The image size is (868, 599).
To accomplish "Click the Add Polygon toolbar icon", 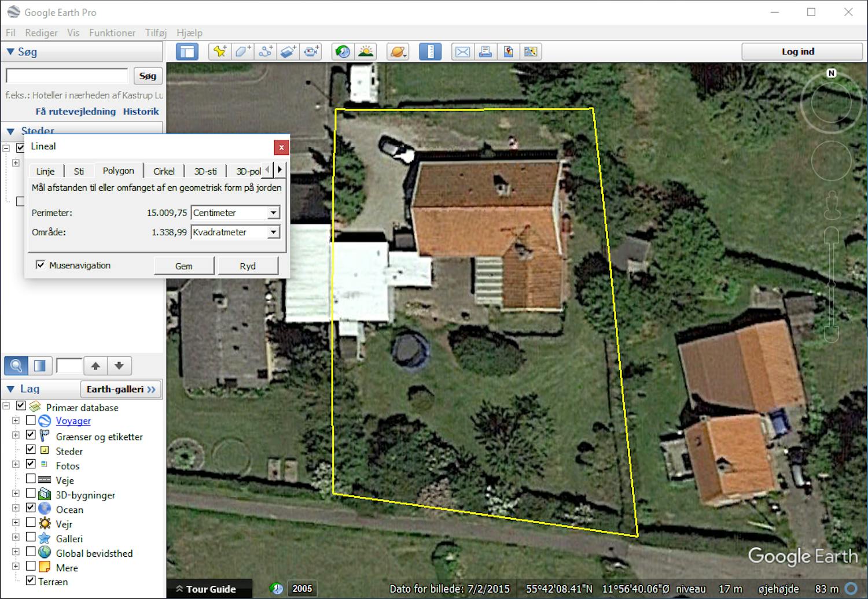I will pos(242,52).
